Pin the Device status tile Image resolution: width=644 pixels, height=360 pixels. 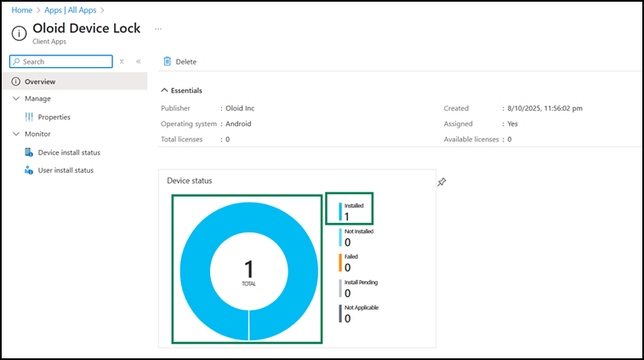442,182
